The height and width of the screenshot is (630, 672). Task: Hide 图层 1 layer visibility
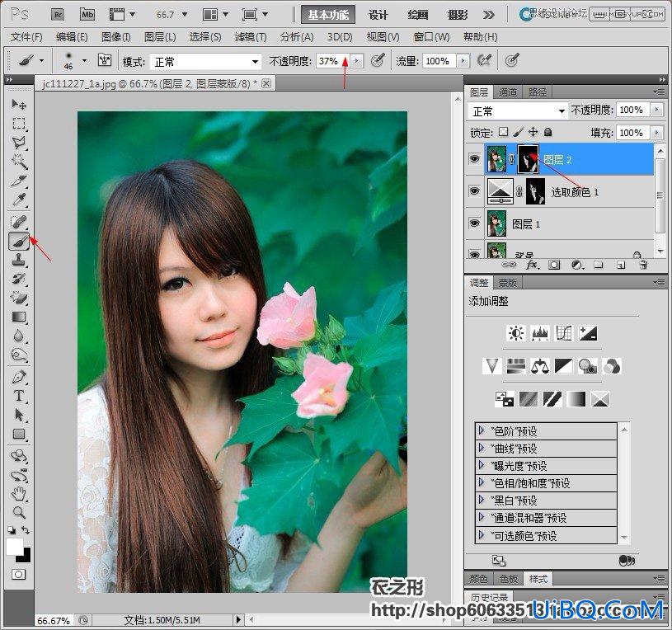[x=474, y=223]
